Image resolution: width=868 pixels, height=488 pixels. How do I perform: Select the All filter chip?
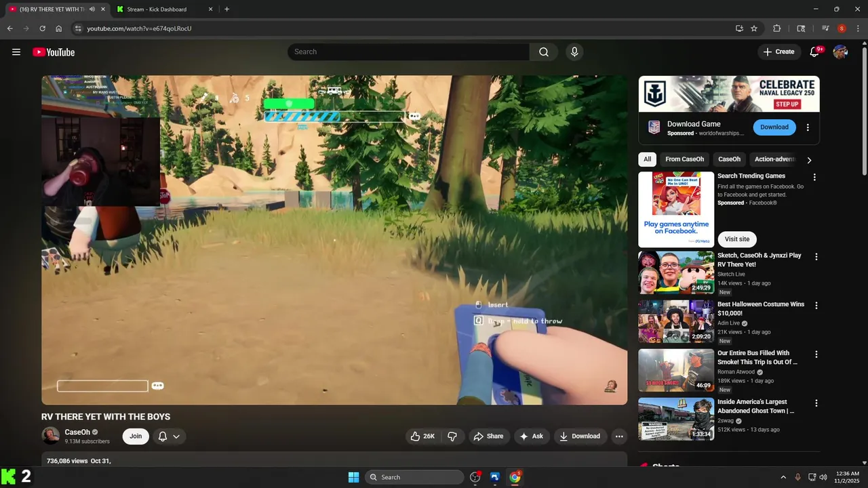[x=648, y=159]
